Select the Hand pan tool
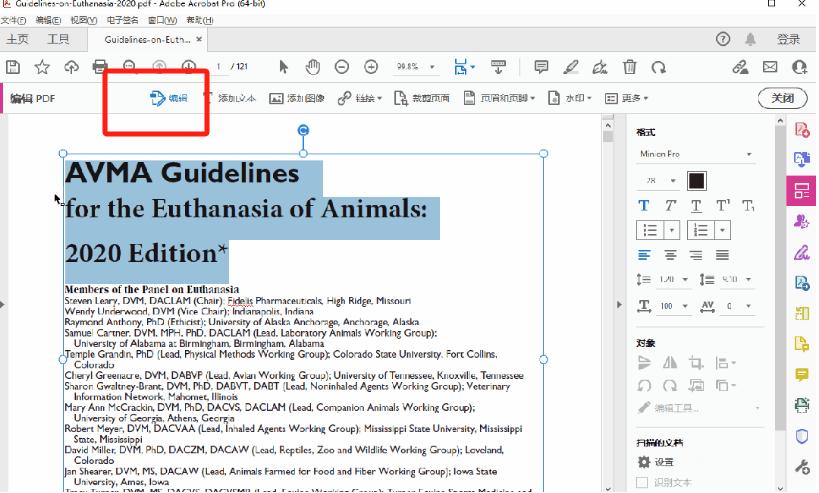 pos(312,67)
